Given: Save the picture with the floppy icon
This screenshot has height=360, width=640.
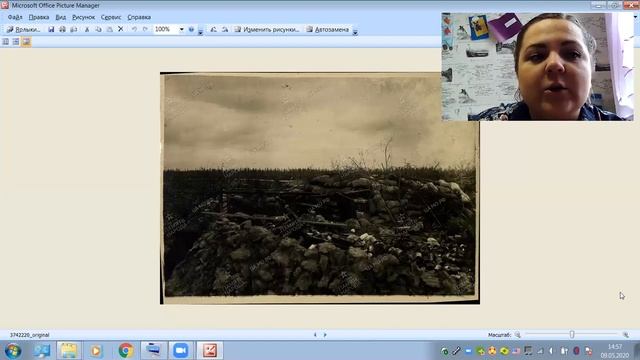Looking at the screenshot, I should [51, 29].
